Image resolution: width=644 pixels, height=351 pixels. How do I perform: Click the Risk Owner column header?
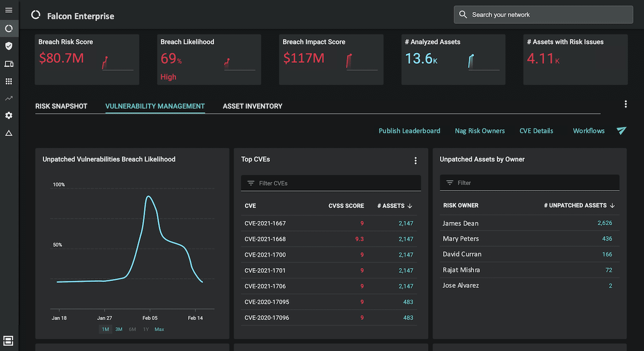[x=460, y=205]
